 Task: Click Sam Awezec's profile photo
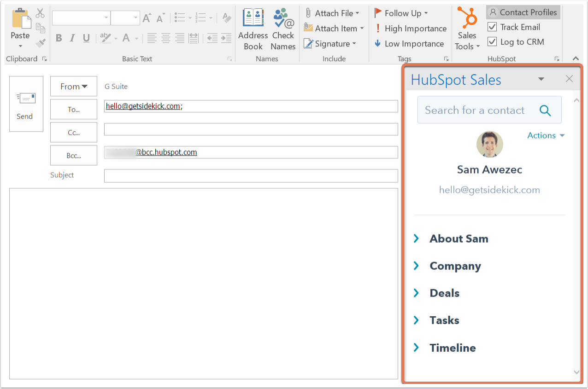click(490, 144)
